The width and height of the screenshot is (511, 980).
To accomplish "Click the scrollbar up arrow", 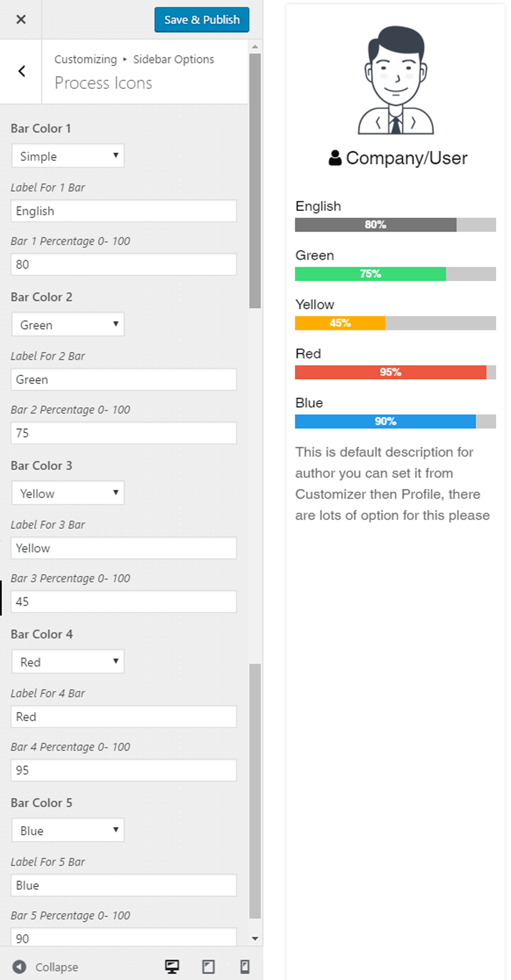I will pos(255,46).
